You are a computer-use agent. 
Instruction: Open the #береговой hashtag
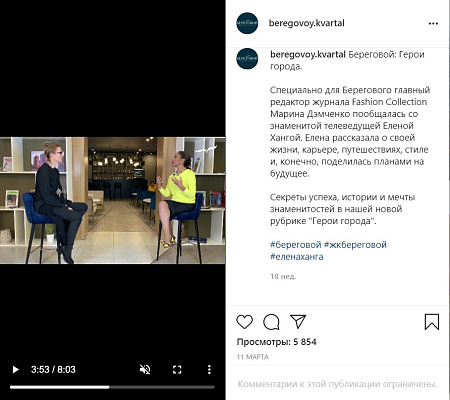[x=296, y=245]
